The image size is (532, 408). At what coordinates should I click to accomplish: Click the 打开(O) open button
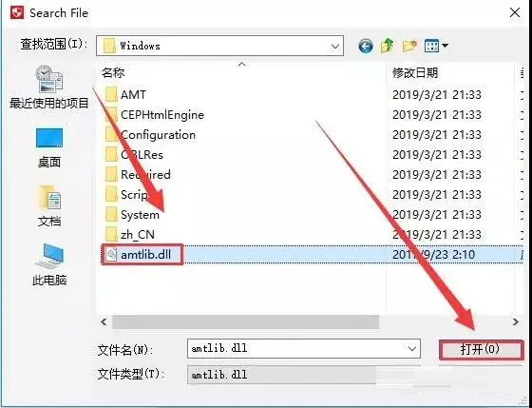coord(481,349)
